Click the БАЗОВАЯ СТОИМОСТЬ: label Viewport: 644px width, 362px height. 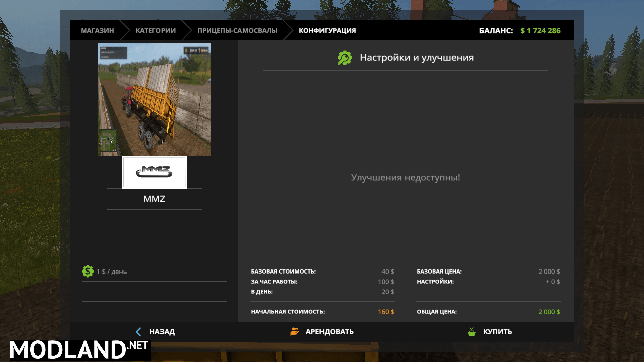click(x=283, y=271)
